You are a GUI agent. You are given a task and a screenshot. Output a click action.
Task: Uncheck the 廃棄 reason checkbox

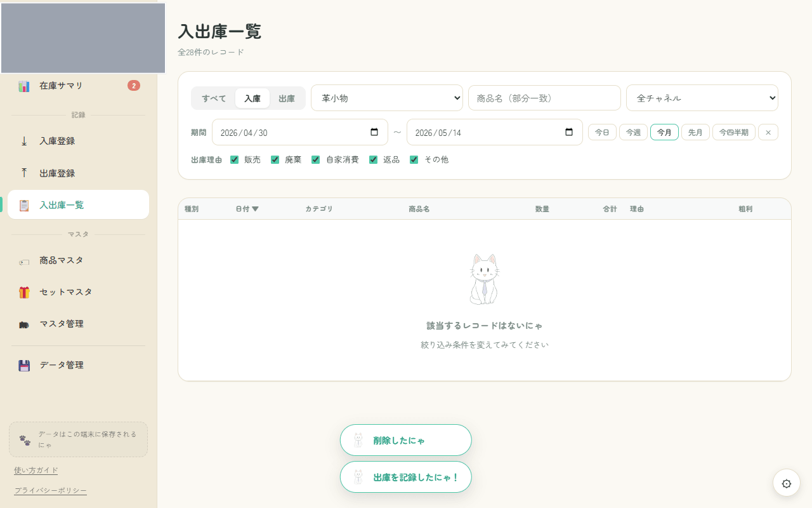(275, 159)
